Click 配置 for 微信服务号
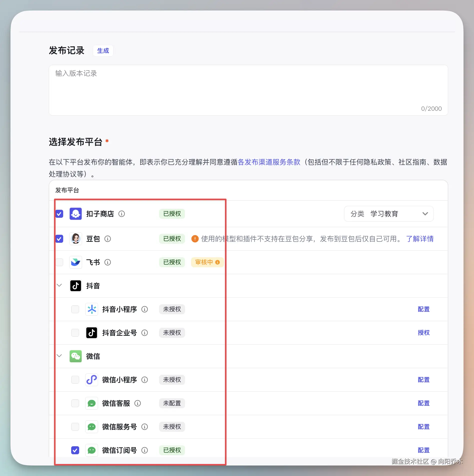This screenshot has height=476, width=474. pos(424,427)
